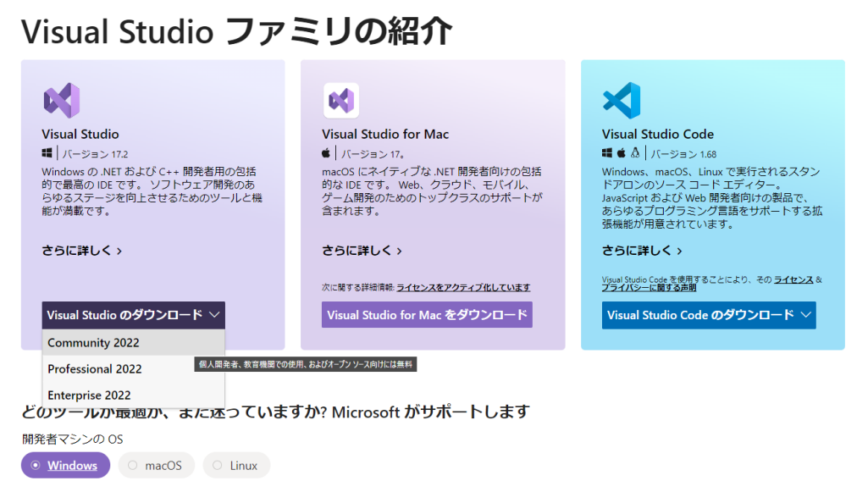Choose Community 2022 from the download menu
Screen dimensions: 868x492
134,343
